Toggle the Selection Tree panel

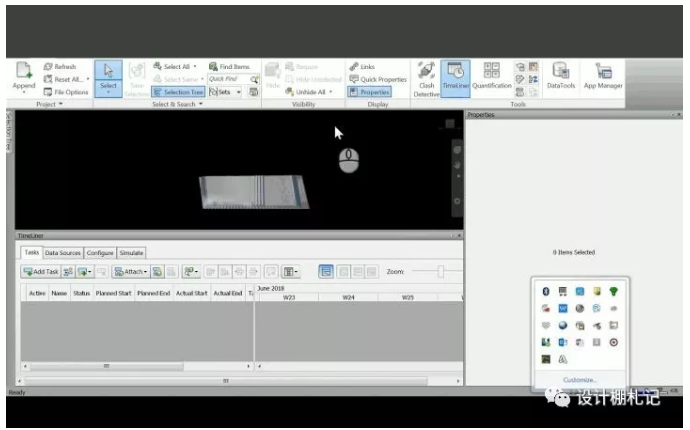click(x=177, y=92)
